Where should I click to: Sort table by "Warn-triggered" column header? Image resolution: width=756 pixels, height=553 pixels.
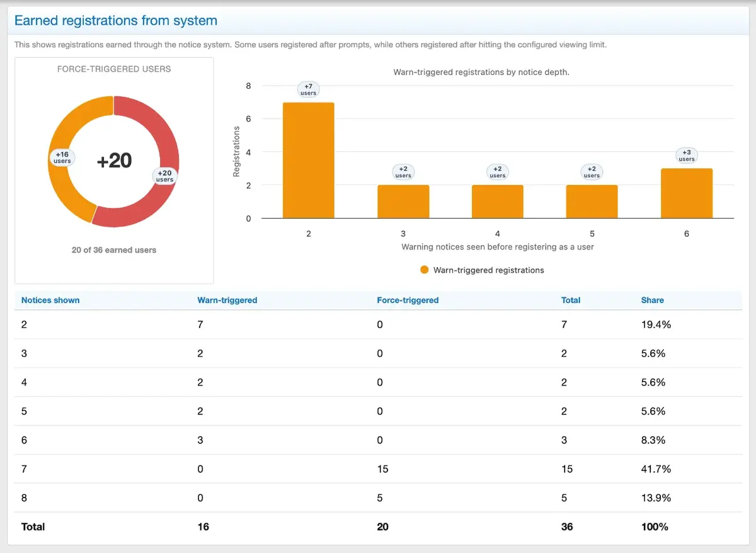(227, 300)
